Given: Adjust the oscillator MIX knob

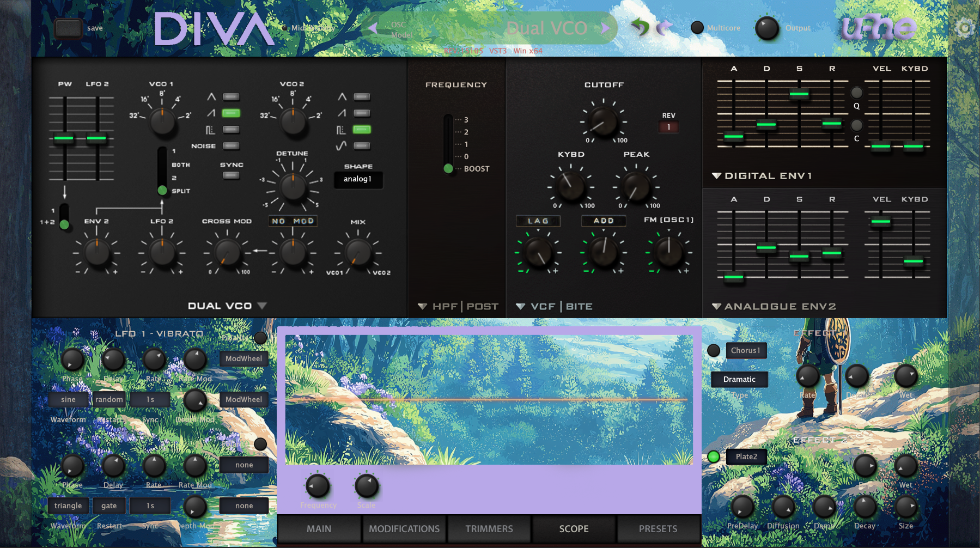Looking at the screenshot, I should click(x=358, y=253).
